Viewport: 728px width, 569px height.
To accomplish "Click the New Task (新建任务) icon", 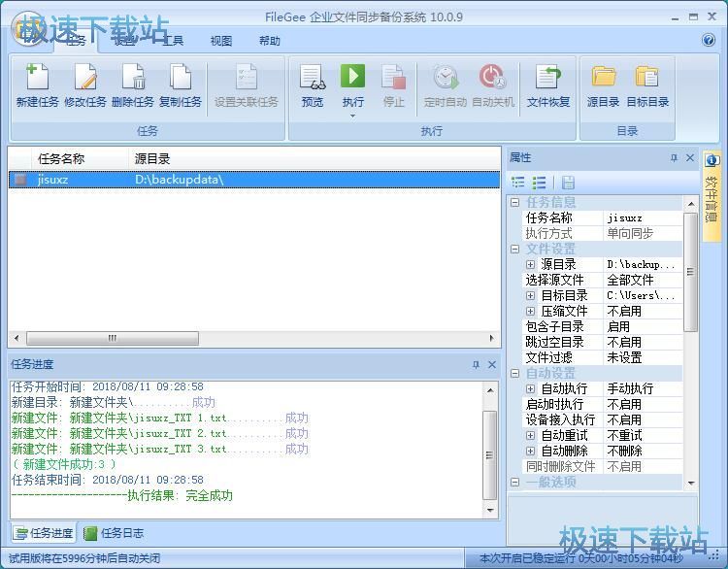I will pos(37,77).
